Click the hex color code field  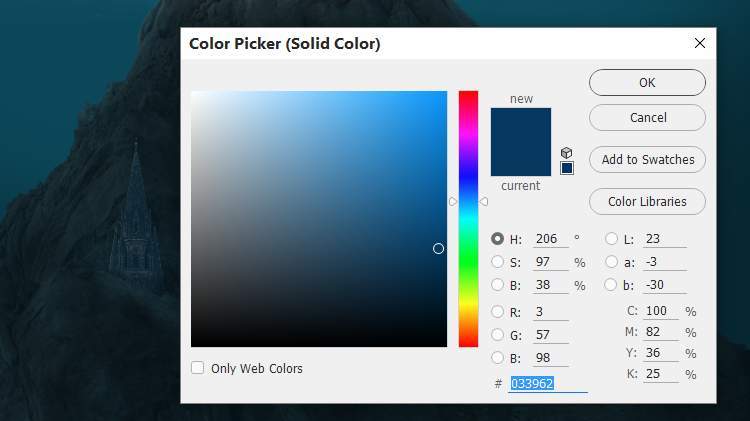coord(548,384)
